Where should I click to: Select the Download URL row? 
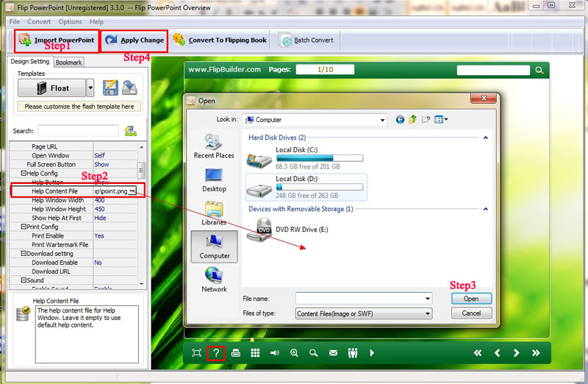click(73, 271)
